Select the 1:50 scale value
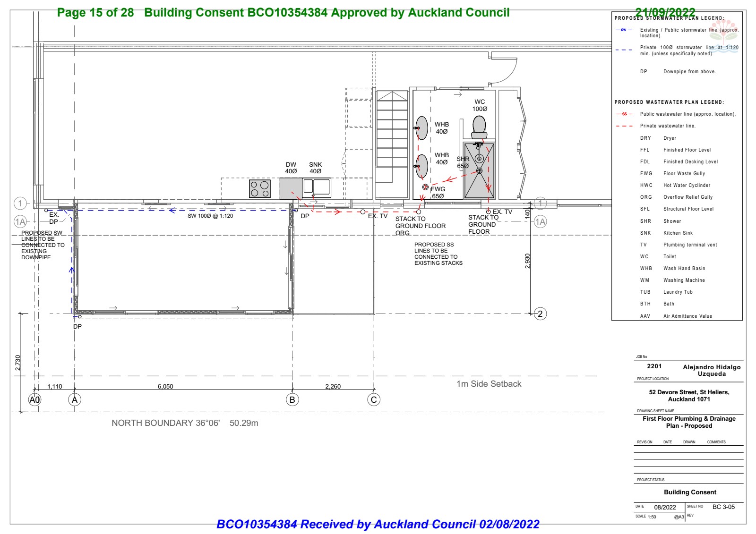Image resolution: width=756 pixels, height=534 pixels. pos(652,517)
